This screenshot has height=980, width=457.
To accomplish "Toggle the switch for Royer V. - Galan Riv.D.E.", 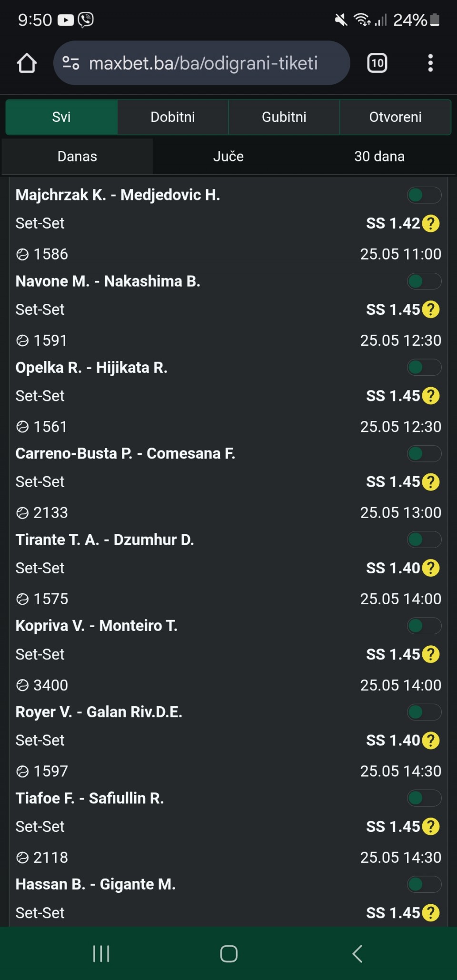I will click(x=424, y=712).
